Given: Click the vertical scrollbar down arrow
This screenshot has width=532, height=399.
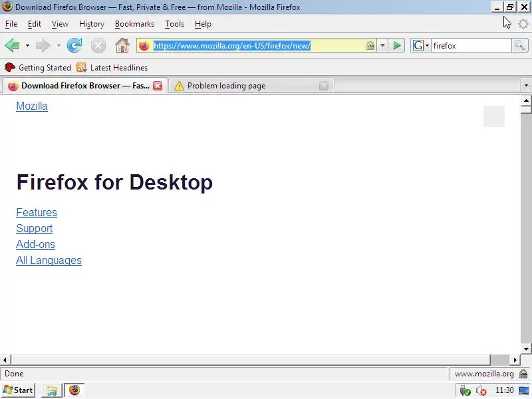Looking at the screenshot, I should (526, 348).
